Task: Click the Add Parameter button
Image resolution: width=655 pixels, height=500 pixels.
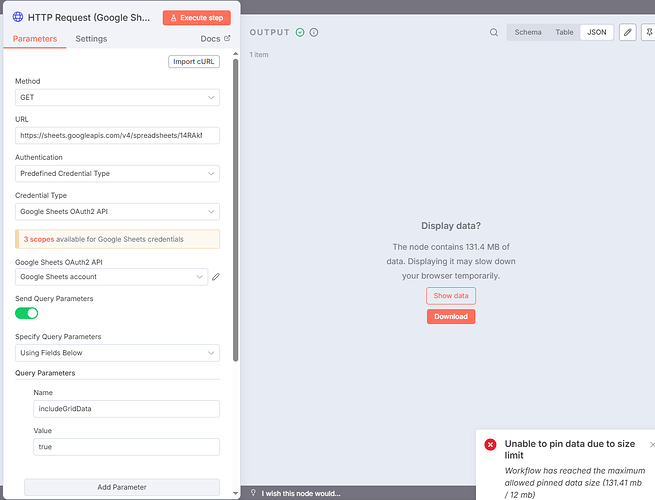Action: click(122, 487)
